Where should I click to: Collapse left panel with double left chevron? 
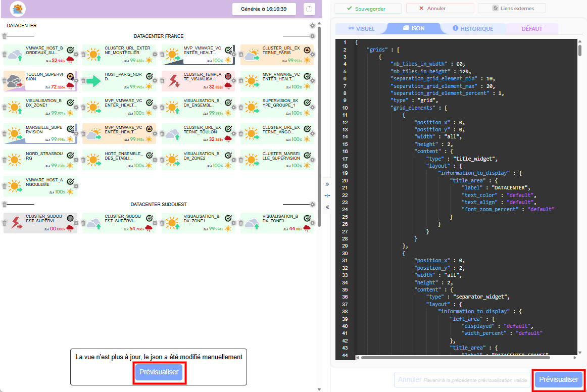coord(327,207)
